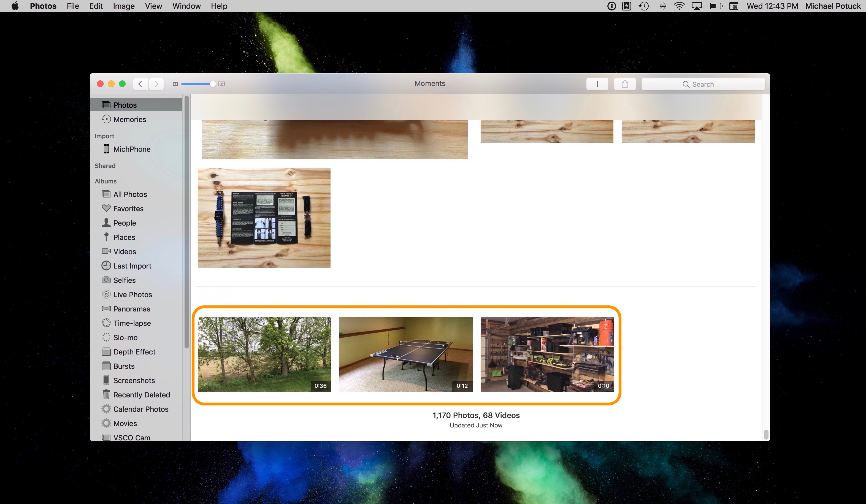Open the Image menu

tap(124, 6)
